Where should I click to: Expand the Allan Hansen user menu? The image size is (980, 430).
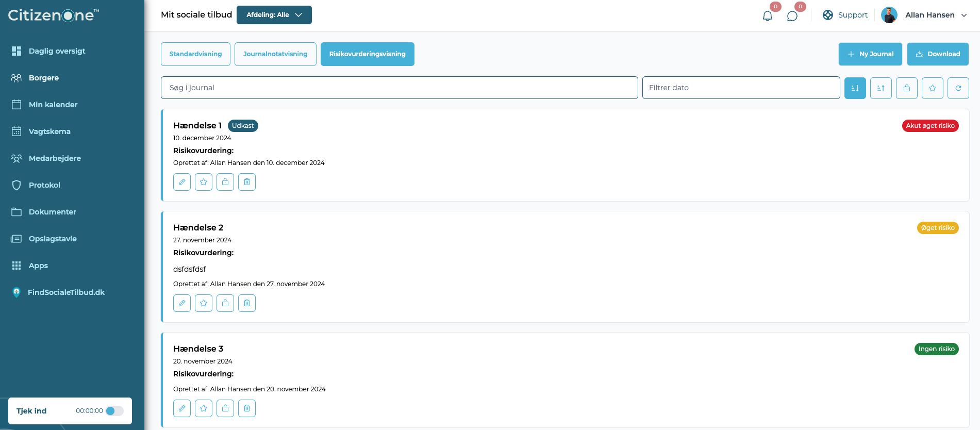[924, 15]
